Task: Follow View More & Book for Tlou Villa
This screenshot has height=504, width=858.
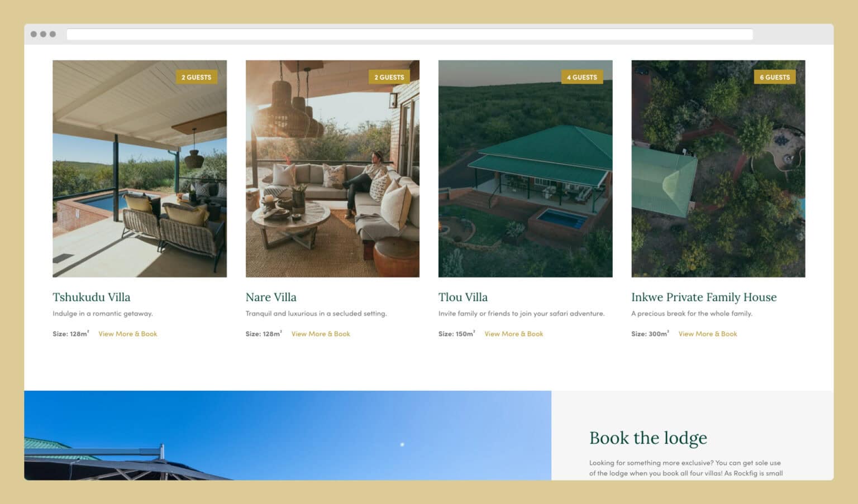Action: click(514, 334)
